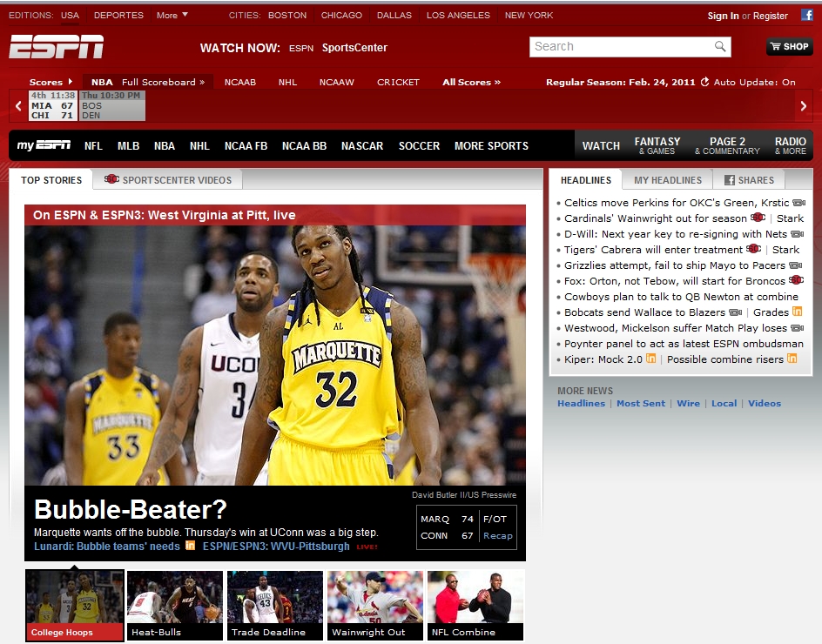Image resolution: width=822 pixels, height=644 pixels.
Task: Switch to the TOP STORIES tab
Action: coord(51,180)
